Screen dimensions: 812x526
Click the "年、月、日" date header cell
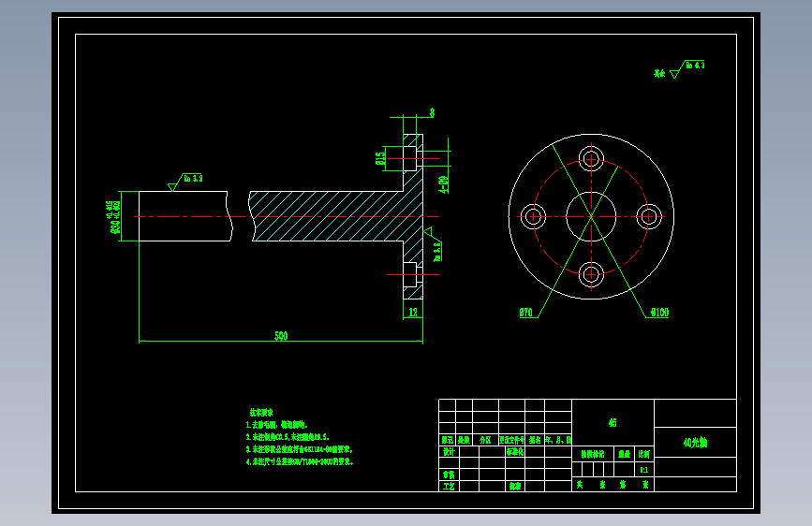click(558, 440)
